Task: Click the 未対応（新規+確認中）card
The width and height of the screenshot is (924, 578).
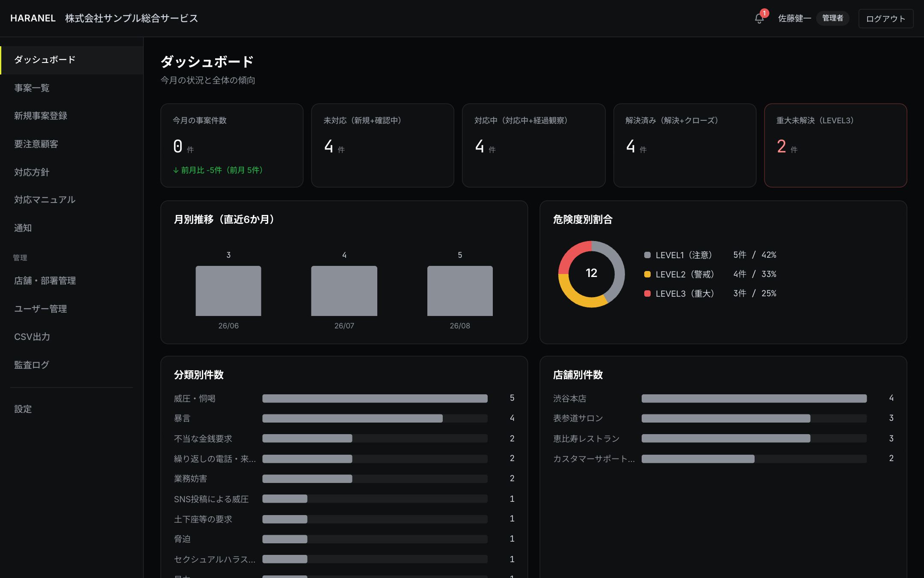Action: [382, 145]
